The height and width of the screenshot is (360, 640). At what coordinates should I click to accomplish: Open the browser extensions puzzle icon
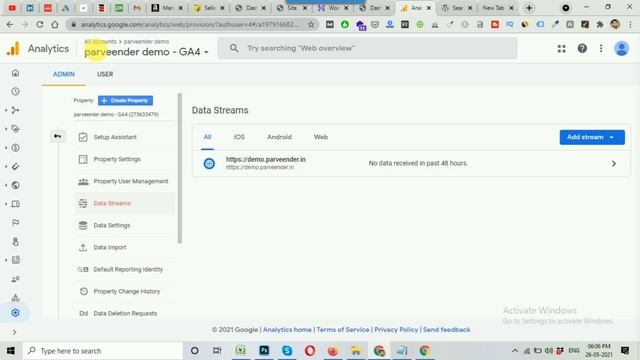pyautogui.click(x=600, y=24)
